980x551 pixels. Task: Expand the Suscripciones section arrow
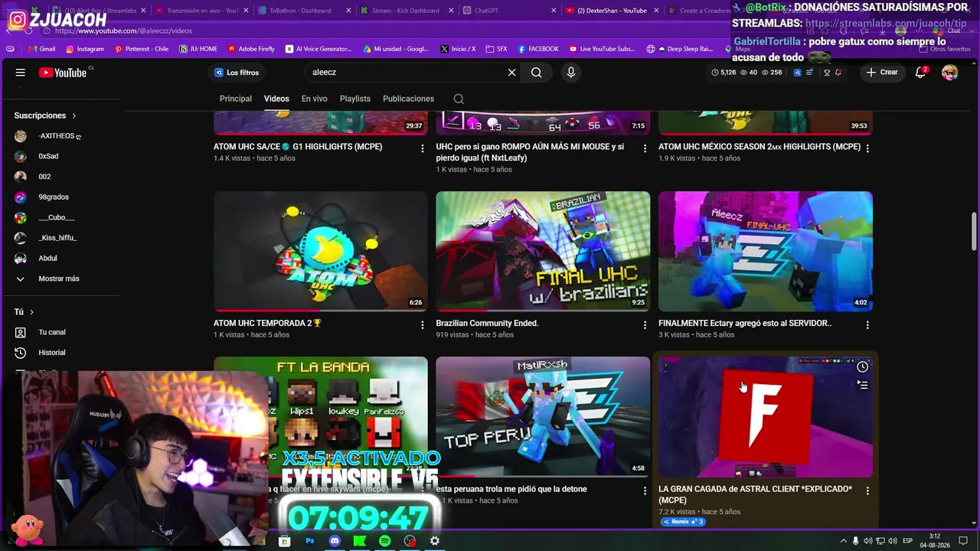(x=74, y=116)
